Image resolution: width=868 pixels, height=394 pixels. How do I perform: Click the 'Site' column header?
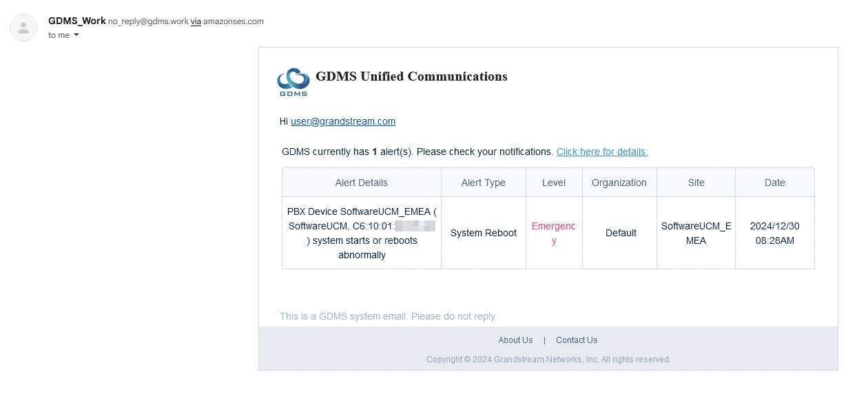[x=696, y=183]
